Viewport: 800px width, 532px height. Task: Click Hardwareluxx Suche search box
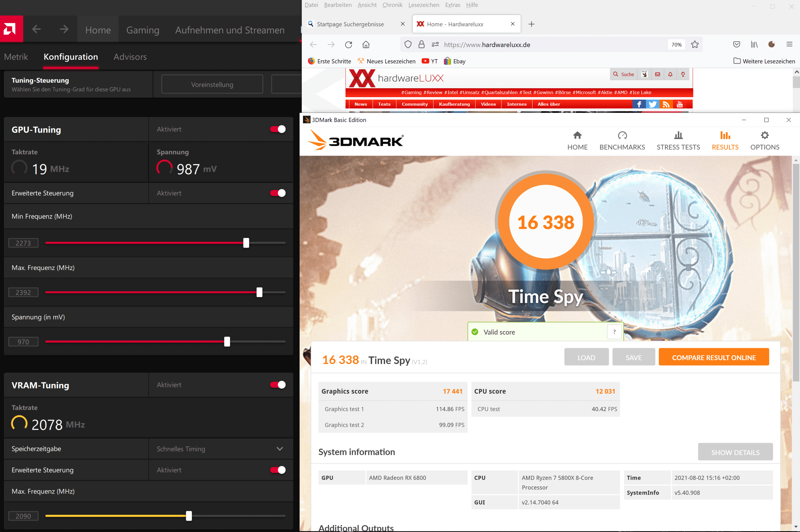point(624,74)
